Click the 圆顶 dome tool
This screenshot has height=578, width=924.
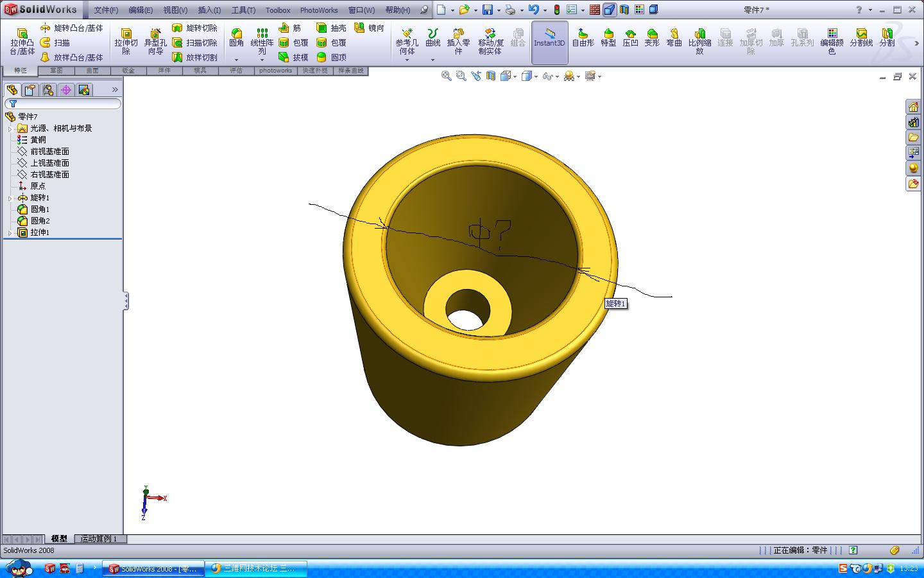[331, 57]
